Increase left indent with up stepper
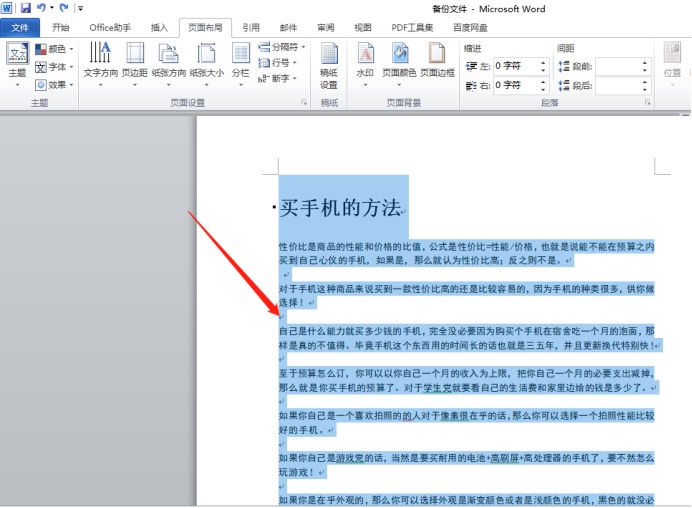This screenshot has width=692, height=508. click(544, 63)
